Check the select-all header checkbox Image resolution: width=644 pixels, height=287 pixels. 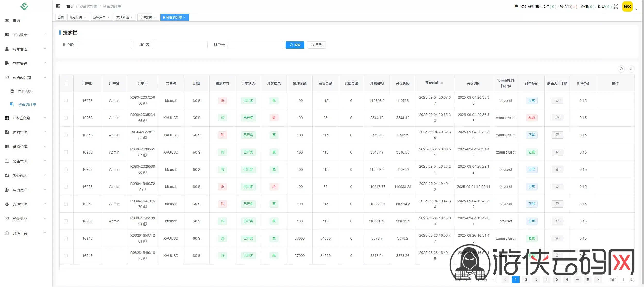point(66,83)
